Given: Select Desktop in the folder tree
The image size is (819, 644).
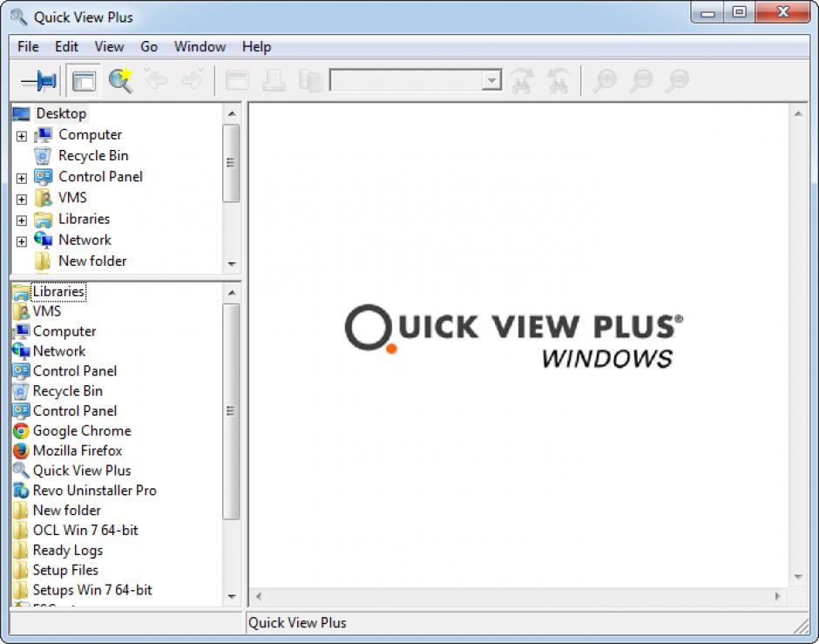Looking at the screenshot, I should [61, 113].
